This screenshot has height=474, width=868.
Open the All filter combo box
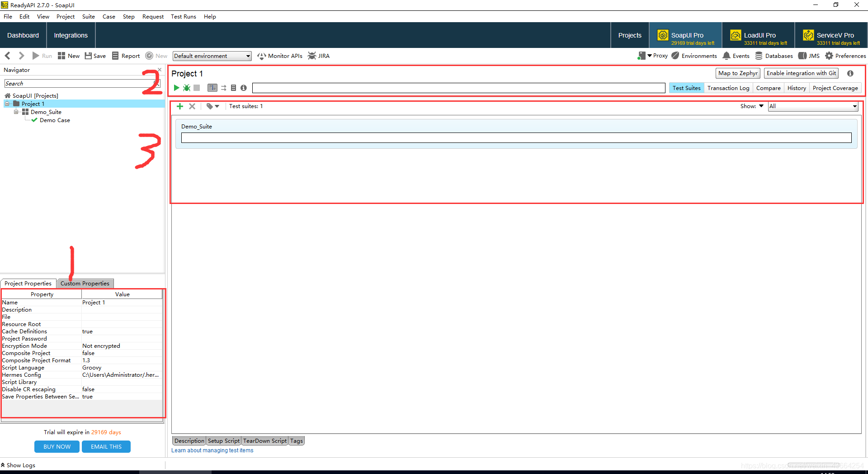(813, 106)
